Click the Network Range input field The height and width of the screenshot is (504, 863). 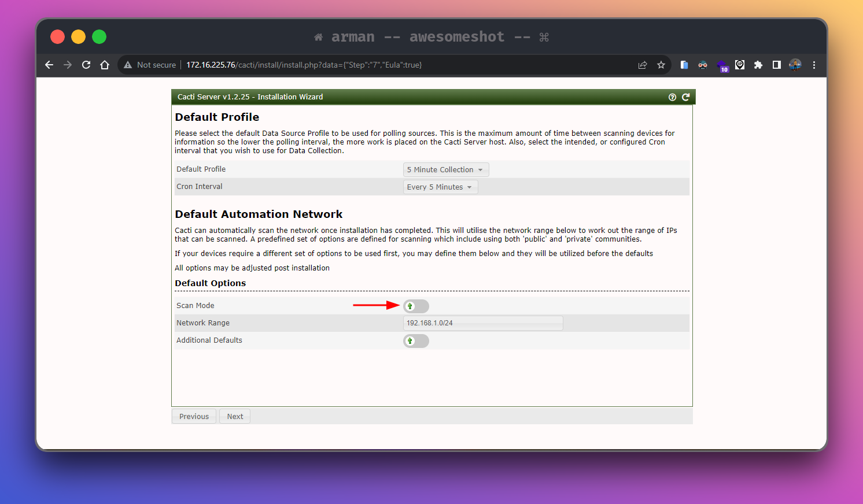pos(483,323)
